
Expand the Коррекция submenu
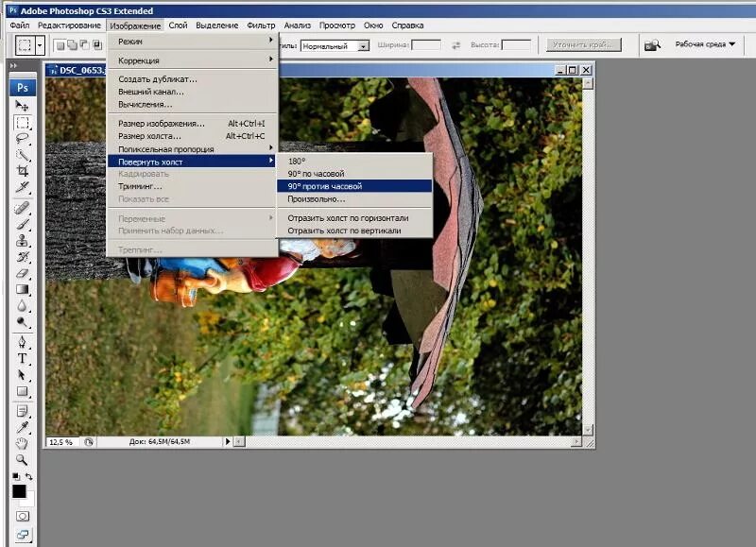click(x=193, y=60)
